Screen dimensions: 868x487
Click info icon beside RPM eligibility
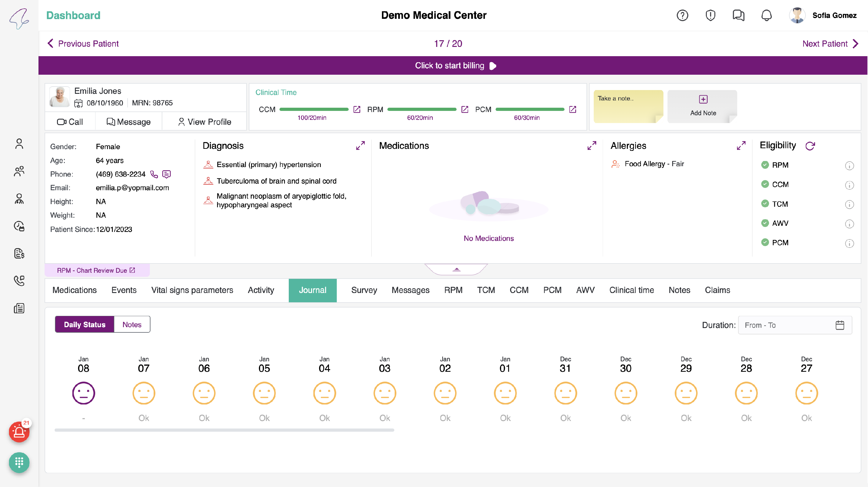[x=849, y=166]
